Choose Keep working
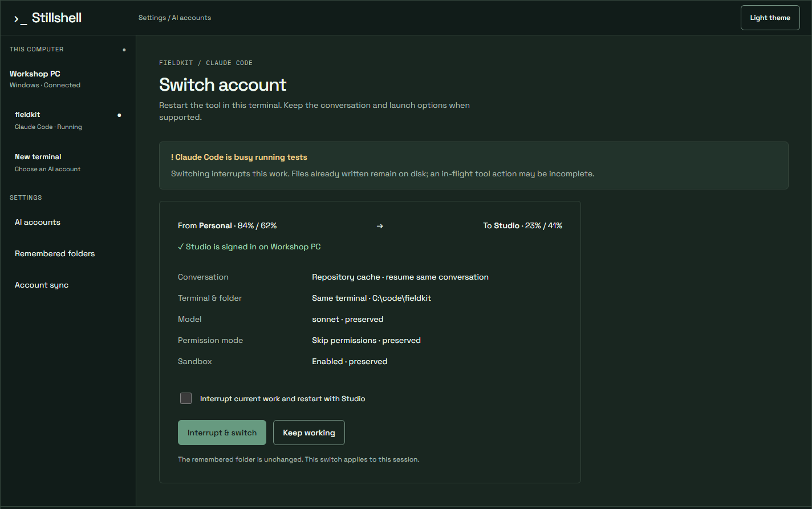This screenshot has width=812, height=509. (309, 433)
